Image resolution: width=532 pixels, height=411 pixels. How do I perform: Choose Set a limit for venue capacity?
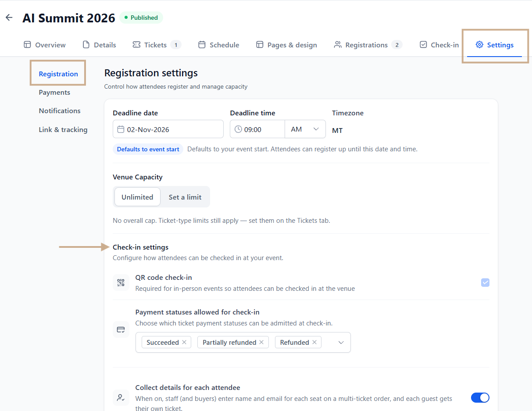pyautogui.click(x=185, y=197)
